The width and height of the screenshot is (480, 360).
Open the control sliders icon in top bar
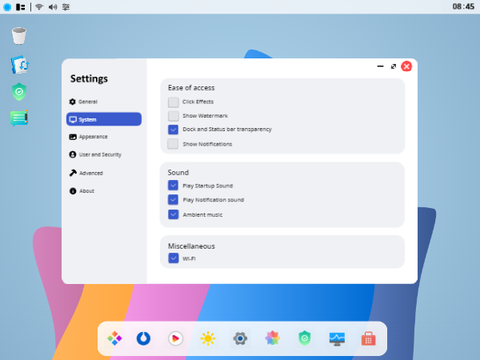[x=66, y=7]
